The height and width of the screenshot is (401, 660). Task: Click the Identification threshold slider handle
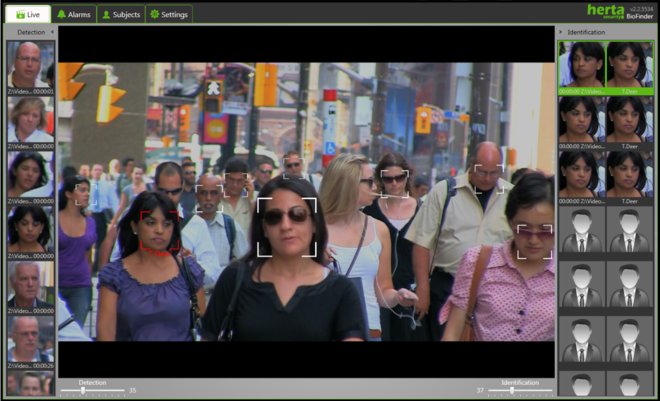point(512,390)
